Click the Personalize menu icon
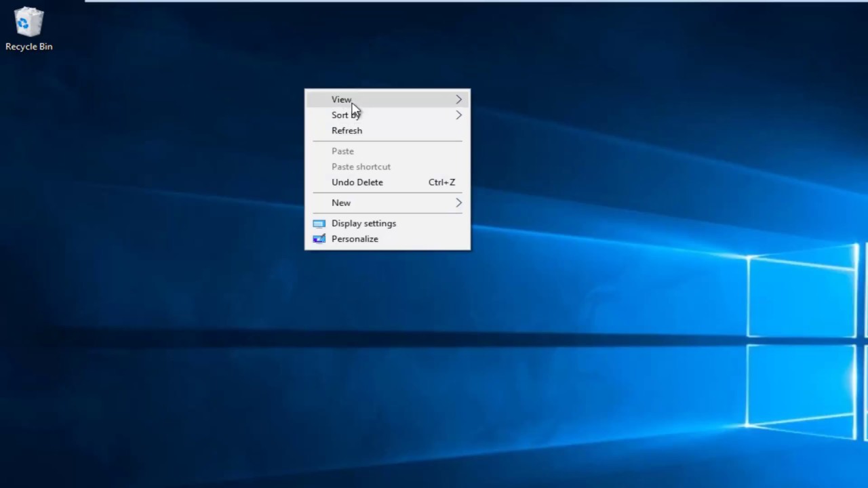This screenshot has width=868, height=488. pyautogui.click(x=319, y=239)
